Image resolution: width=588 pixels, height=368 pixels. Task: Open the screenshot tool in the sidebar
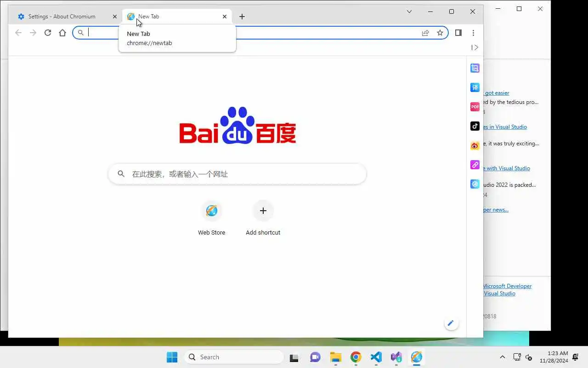475,68
